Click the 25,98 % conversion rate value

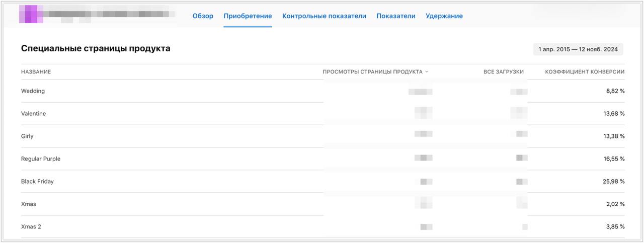coord(613,182)
